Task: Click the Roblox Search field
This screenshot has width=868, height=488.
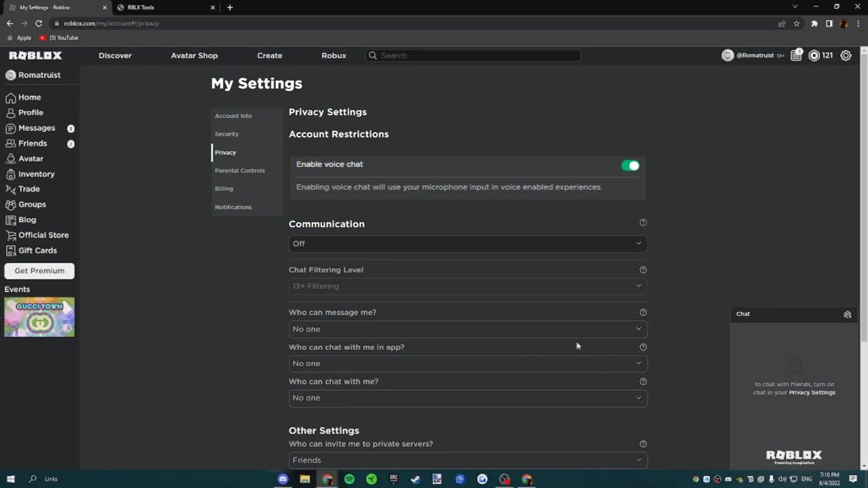Action: [473, 56]
